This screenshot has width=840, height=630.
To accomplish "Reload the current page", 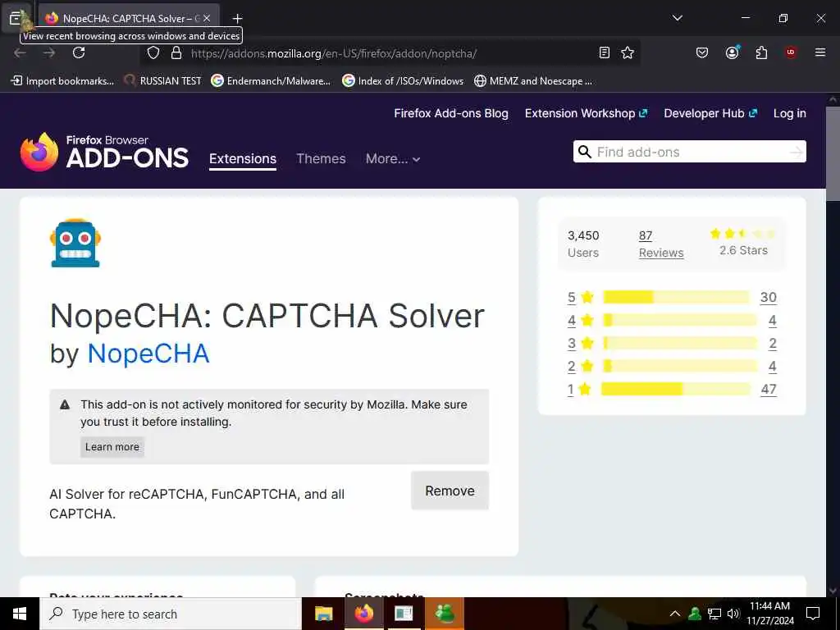I will click(79, 52).
